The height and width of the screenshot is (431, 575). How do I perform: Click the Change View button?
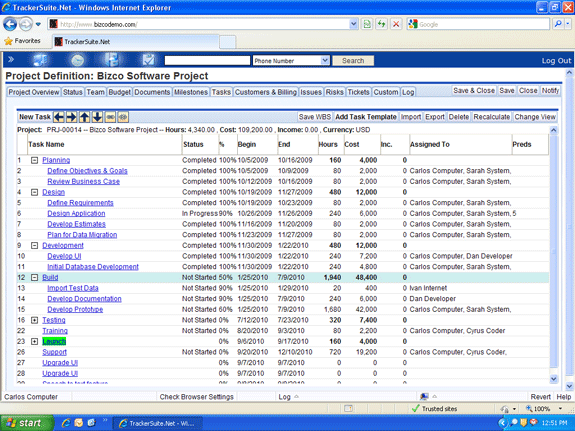coord(535,117)
